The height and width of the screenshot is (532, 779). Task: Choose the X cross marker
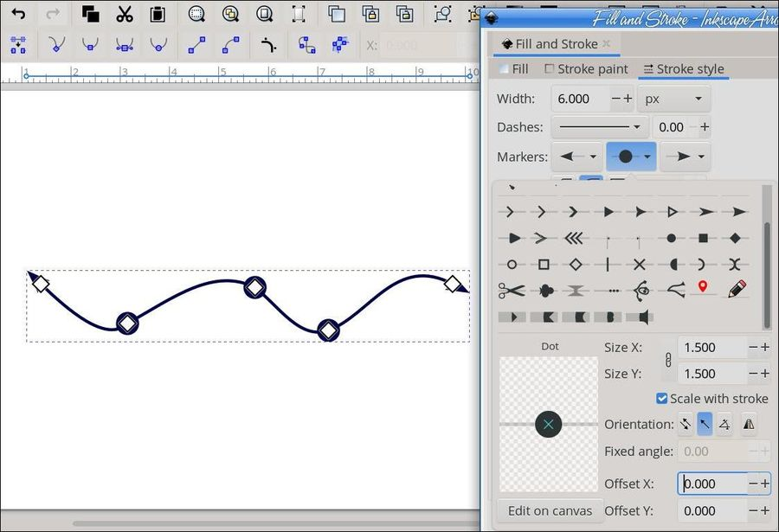tap(640, 265)
